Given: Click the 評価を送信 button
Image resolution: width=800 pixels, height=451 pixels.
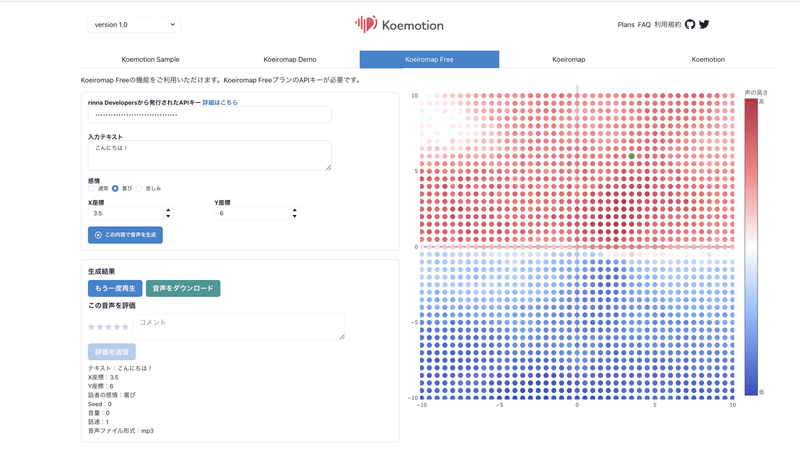Looking at the screenshot, I should click(112, 352).
